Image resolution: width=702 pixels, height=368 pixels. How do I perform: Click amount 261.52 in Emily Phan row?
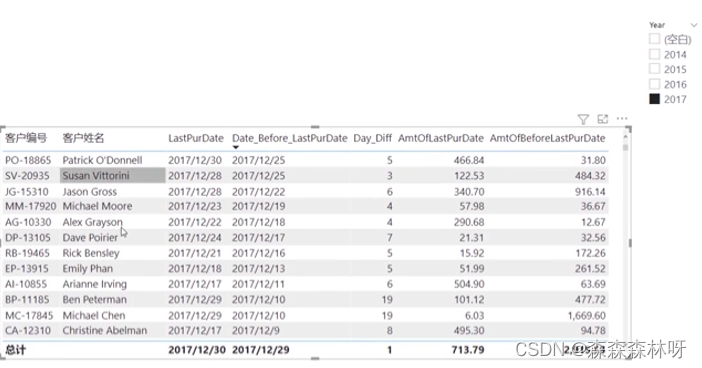tap(590, 269)
